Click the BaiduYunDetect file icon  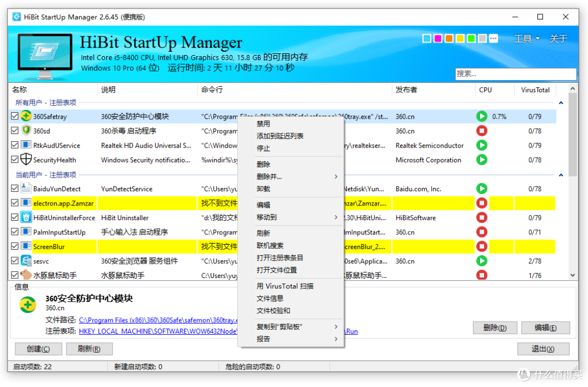[x=26, y=189]
